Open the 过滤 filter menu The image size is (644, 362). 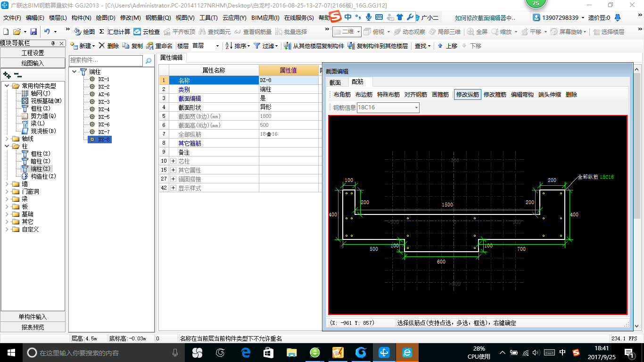click(x=265, y=46)
